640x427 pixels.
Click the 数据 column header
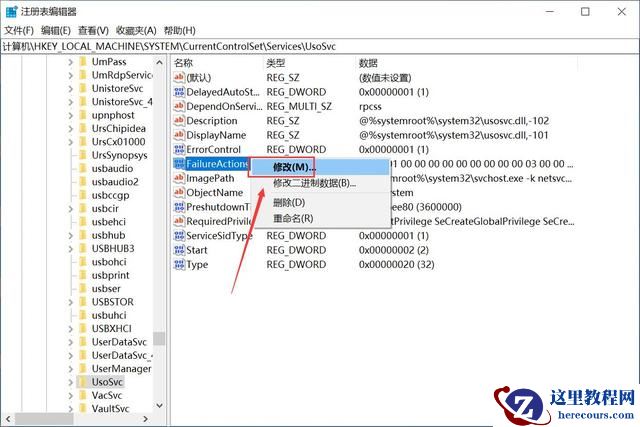coord(466,63)
